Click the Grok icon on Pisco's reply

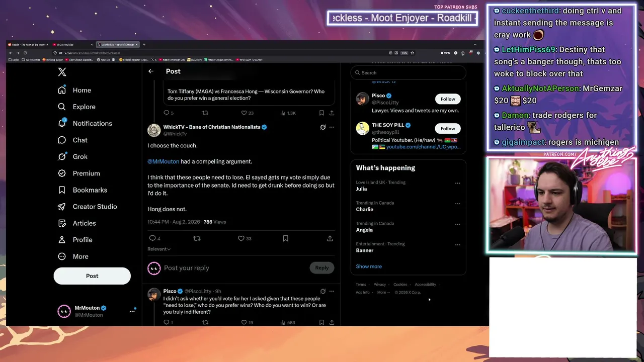(323, 291)
